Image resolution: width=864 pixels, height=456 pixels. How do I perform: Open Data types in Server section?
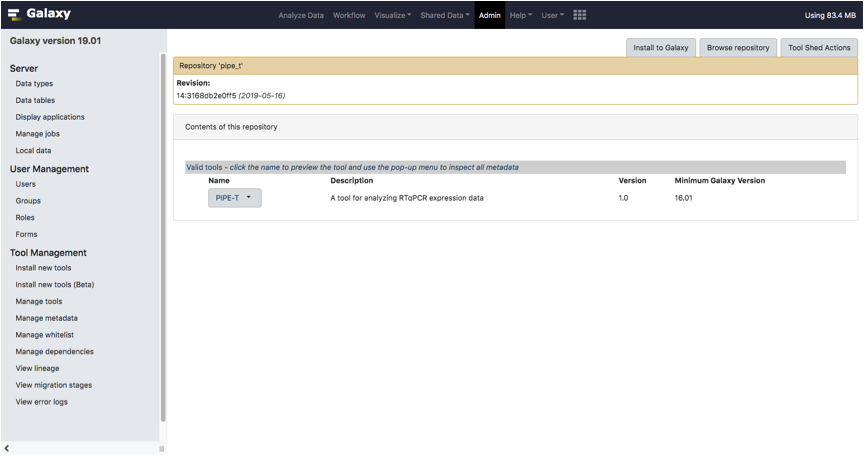click(34, 84)
